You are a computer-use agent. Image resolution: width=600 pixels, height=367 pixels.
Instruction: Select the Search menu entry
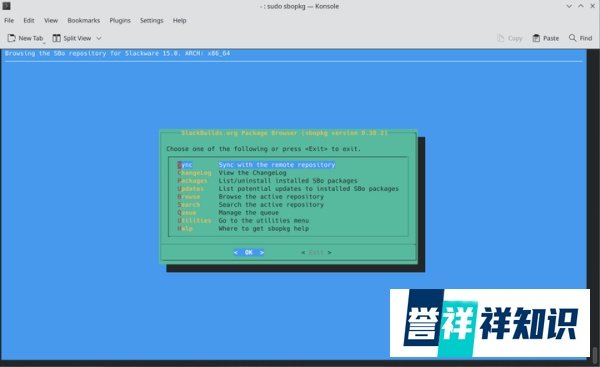pos(189,205)
